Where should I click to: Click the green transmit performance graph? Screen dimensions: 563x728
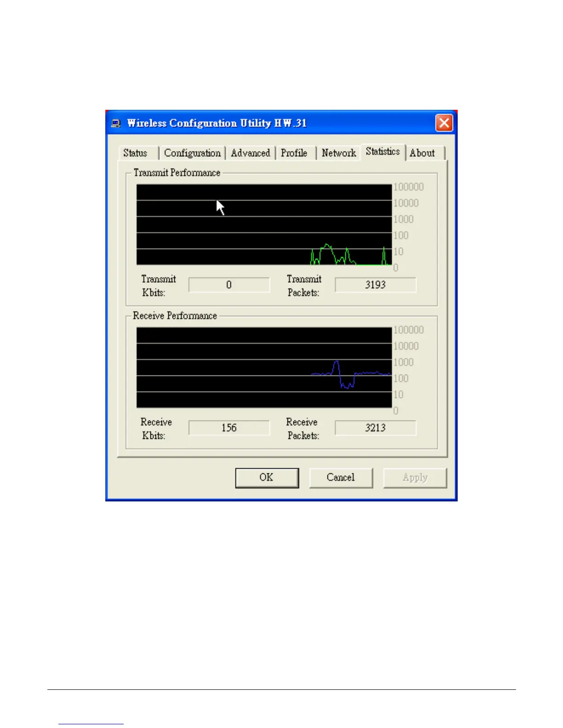(264, 225)
